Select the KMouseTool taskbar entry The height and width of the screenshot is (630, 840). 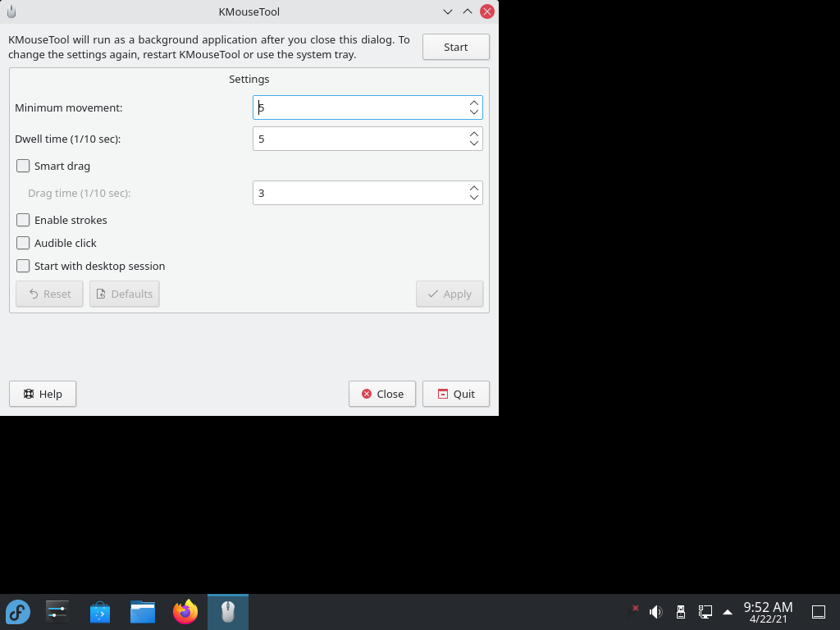tap(228, 612)
